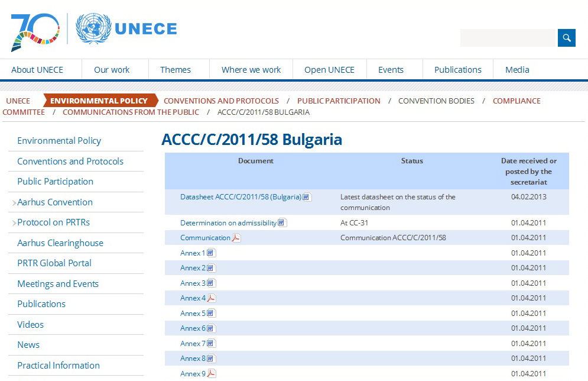Expand the Aarhus Convention sidebar item

[x=13, y=203]
